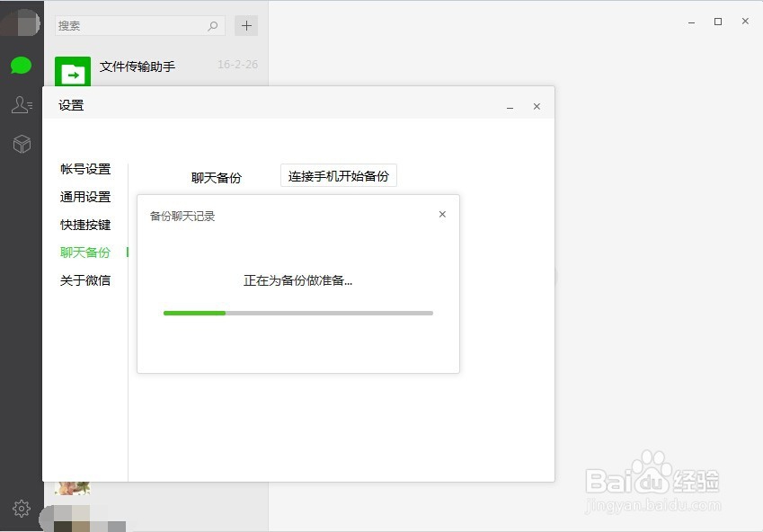Viewport: 763px width, 532px height.
Task: Click the 文件传输助手 green folder avatar
Action: coord(73,71)
